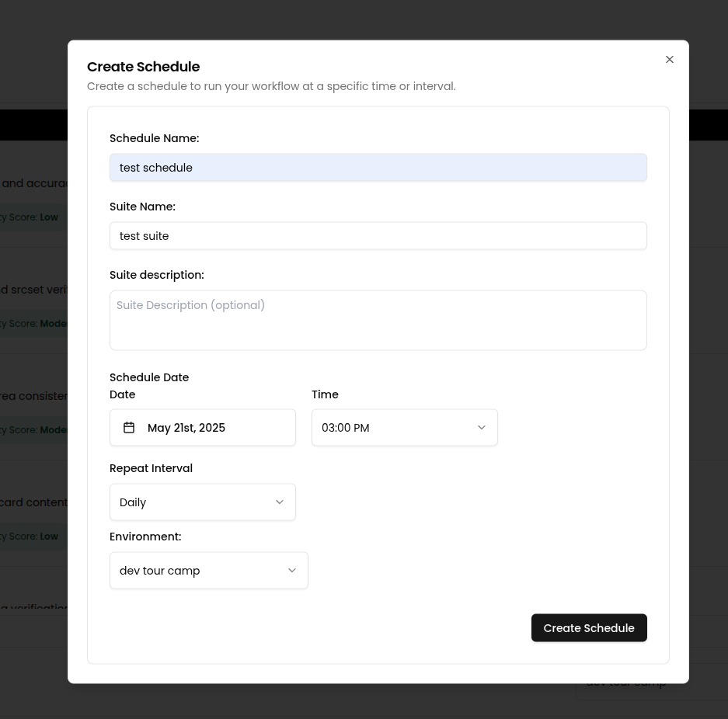Viewport: 728px width, 719px height.
Task: Focus the Suite Name field containing test suite
Action: pyautogui.click(x=378, y=235)
